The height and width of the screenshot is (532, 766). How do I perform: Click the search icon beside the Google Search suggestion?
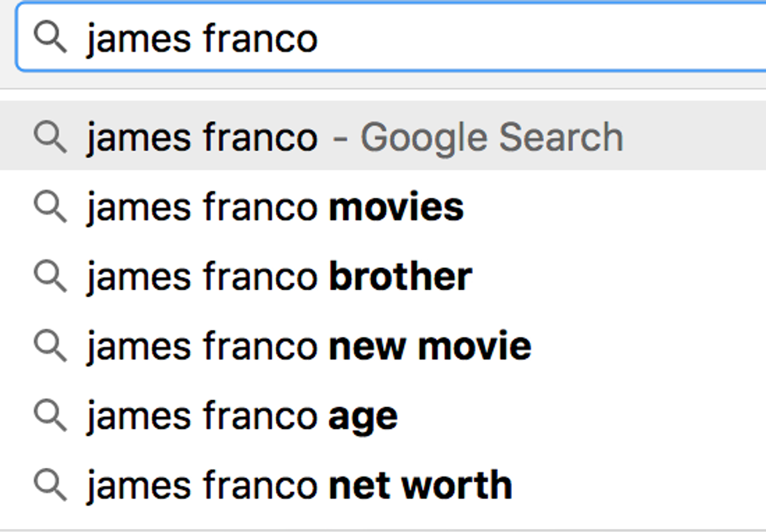[x=52, y=137]
